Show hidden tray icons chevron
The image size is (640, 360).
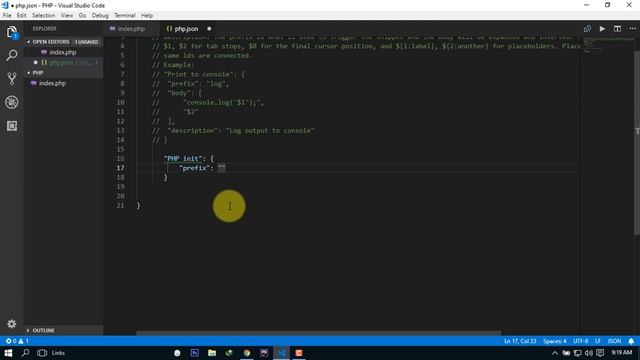click(554, 353)
